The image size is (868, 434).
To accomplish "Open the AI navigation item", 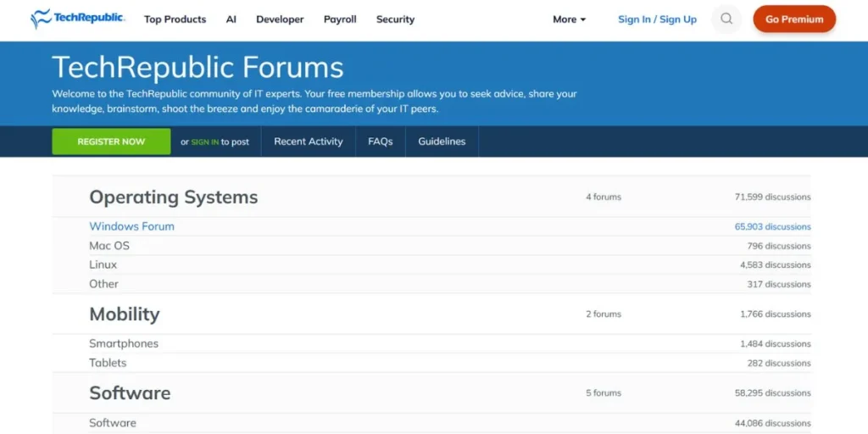I will coord(231,19).
